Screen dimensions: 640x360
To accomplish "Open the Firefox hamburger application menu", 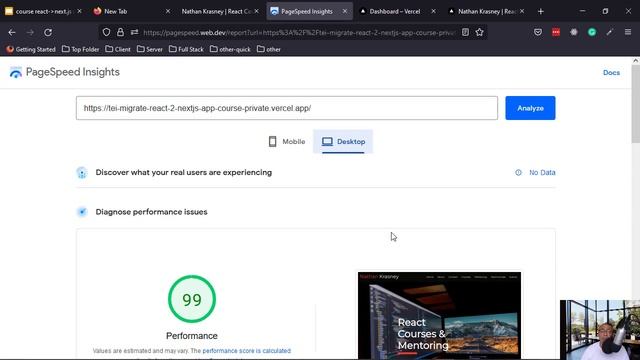I will [x=628, y=32].
